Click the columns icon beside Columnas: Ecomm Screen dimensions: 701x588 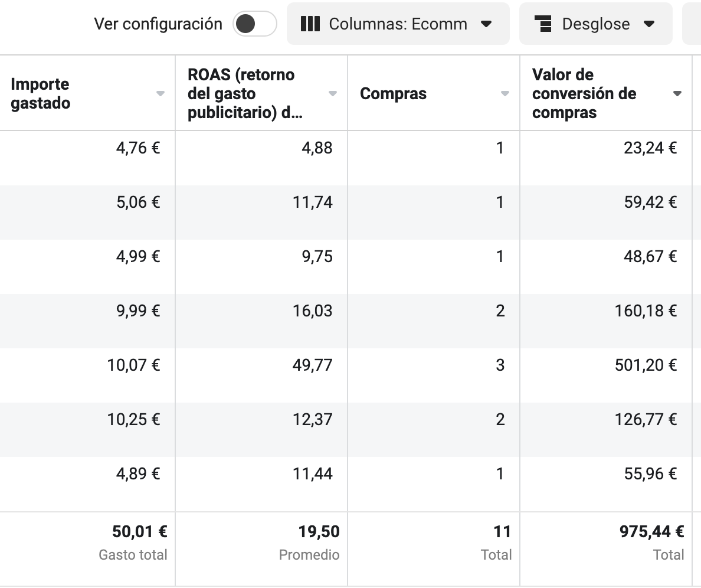310,24
